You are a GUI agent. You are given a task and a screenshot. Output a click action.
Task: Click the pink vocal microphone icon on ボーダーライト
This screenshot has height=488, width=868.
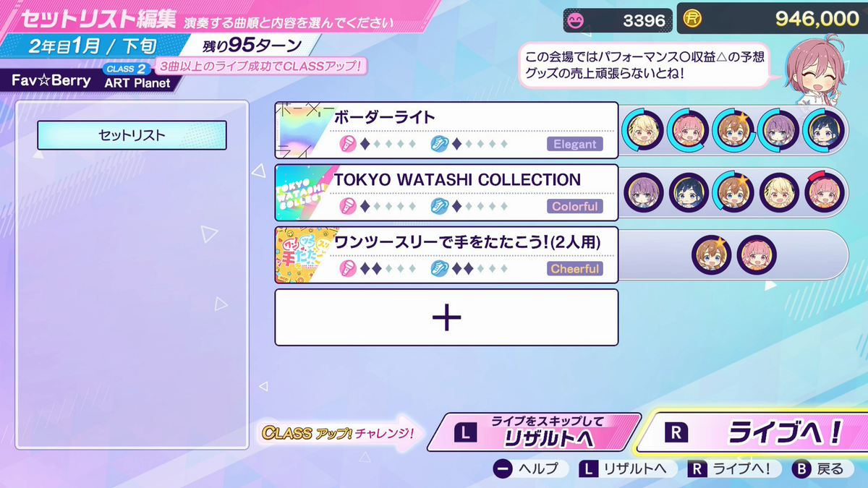pyautogui.click(x=348, y=144)
